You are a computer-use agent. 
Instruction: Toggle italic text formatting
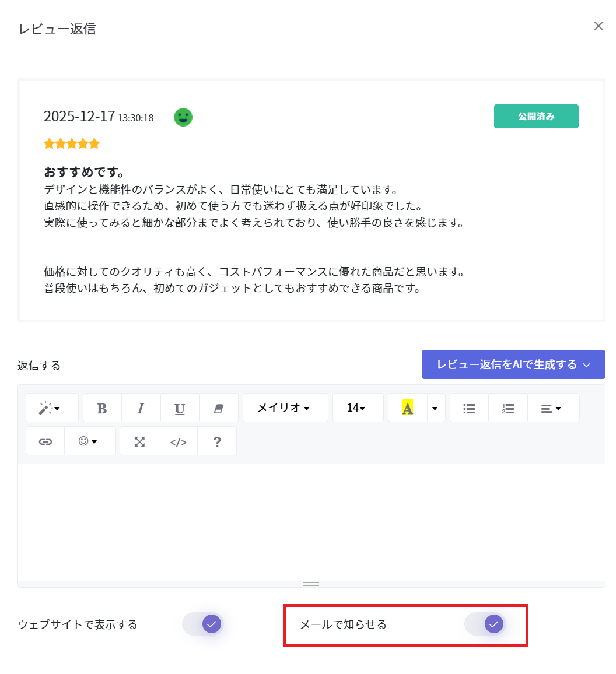tap(141, 408)
